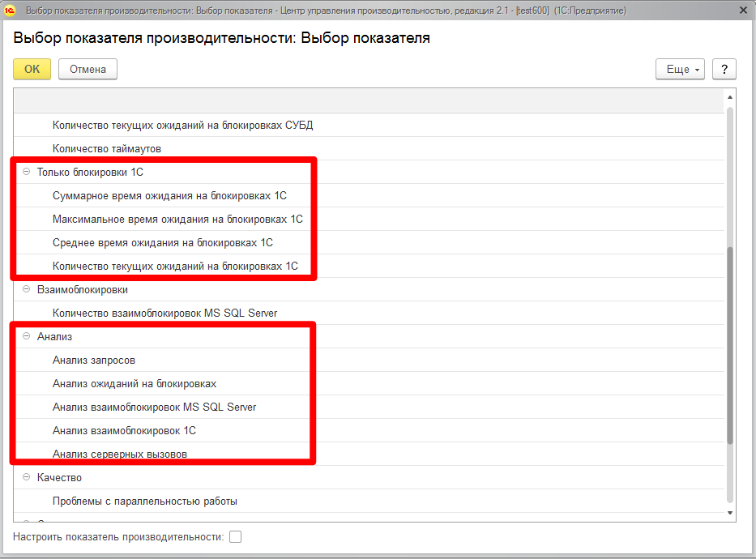Click the 1C application icon in title bar

tap(11, 11)
